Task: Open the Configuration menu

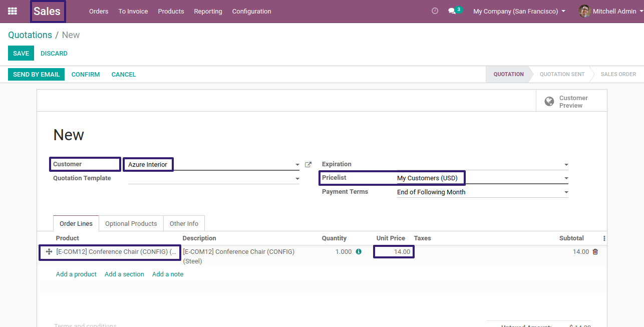Action: [251, 11]
